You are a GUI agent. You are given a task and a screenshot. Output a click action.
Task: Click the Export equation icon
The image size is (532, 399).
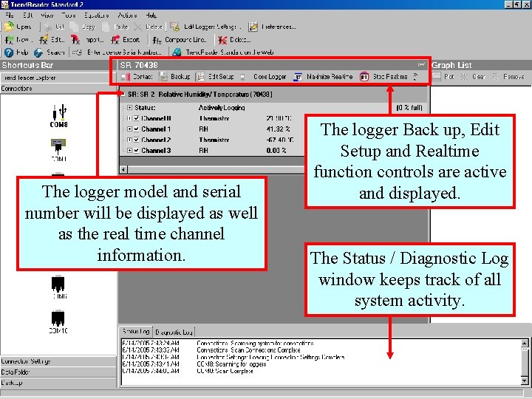coord(115,40)
